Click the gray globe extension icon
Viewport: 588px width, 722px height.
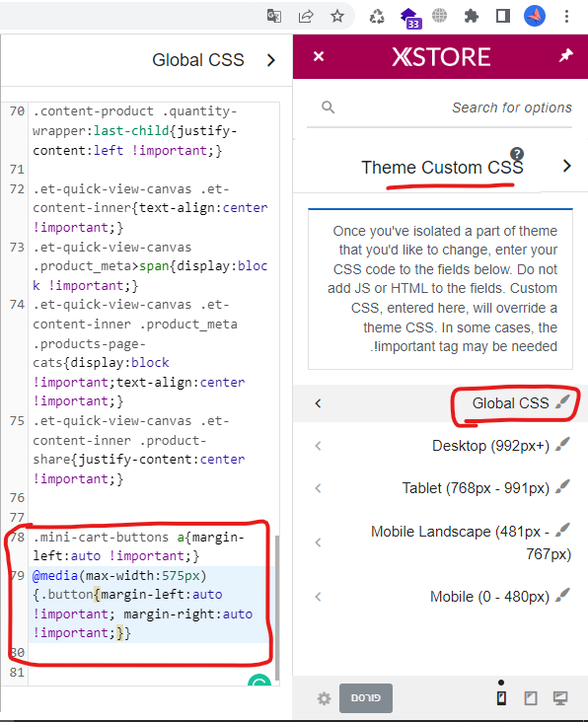pos(439,16)
